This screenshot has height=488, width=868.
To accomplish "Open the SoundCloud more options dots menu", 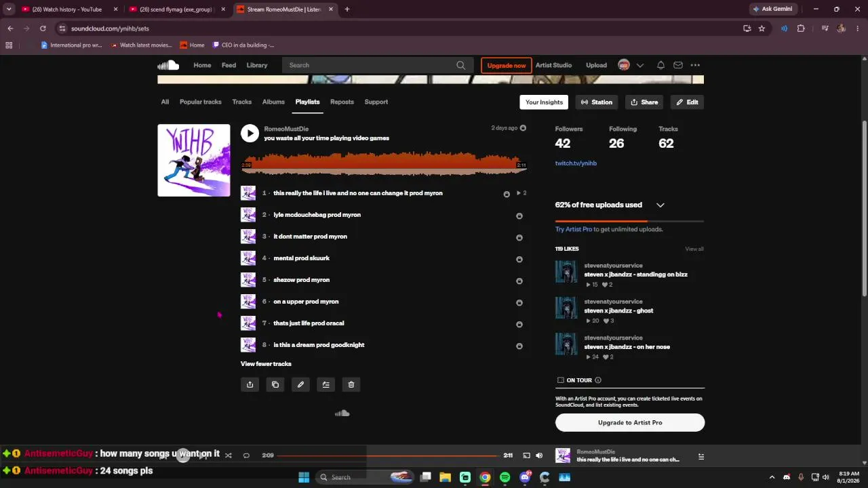I will (x=695, y=65).
